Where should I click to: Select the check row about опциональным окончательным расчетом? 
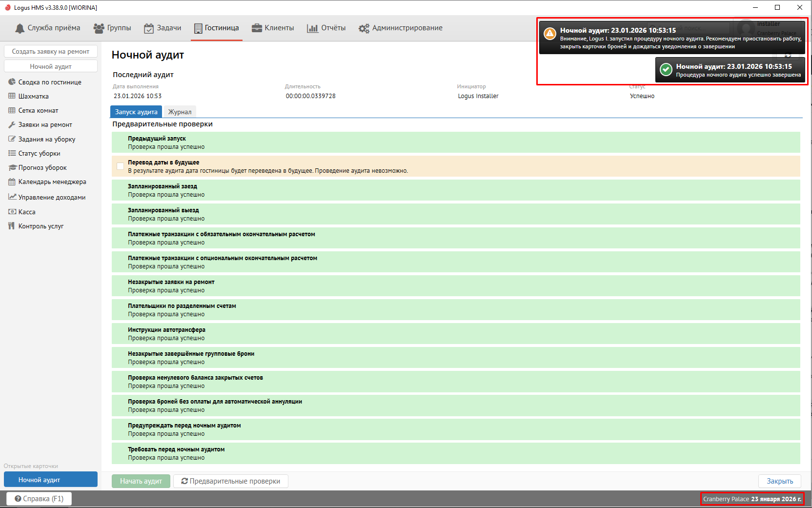[x=456, y=262]
